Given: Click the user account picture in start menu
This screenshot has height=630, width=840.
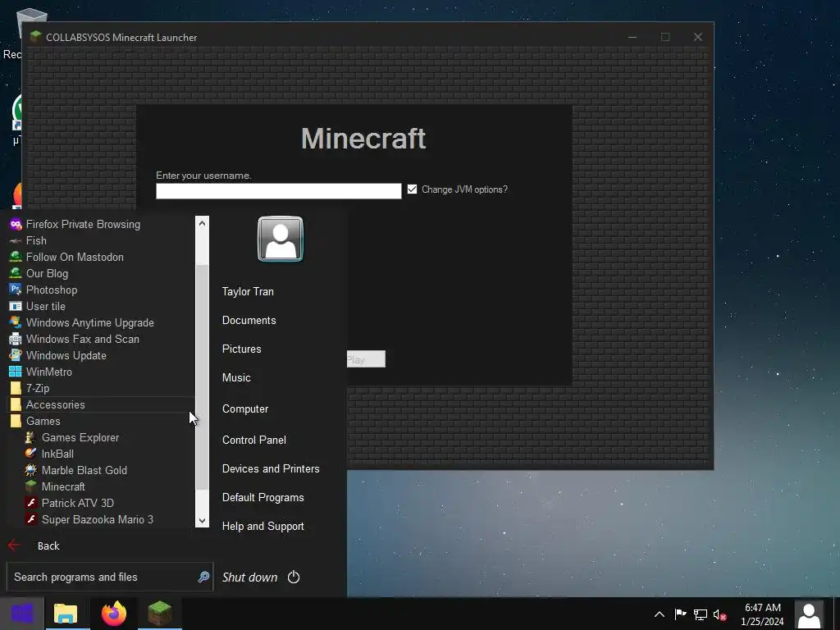Looking at the screenshot, I should point(281,239).
